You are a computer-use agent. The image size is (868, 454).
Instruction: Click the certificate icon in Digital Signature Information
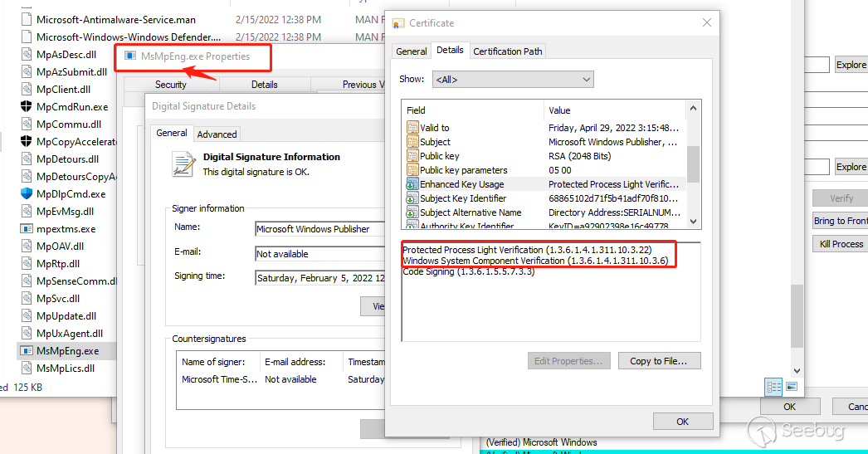[x=183, y=164]
